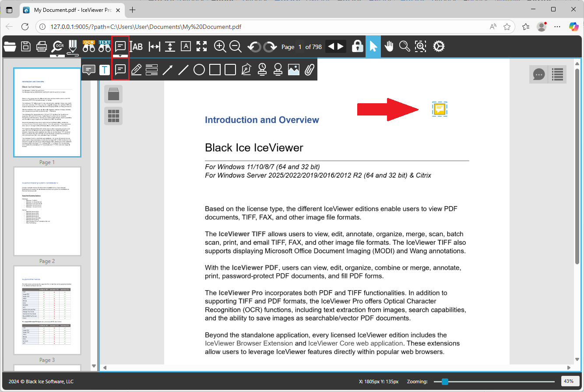The width and height of the screenshot is (584, 392).
Task: Rotate the page counterclockwise
Action: tap(254, 46)
